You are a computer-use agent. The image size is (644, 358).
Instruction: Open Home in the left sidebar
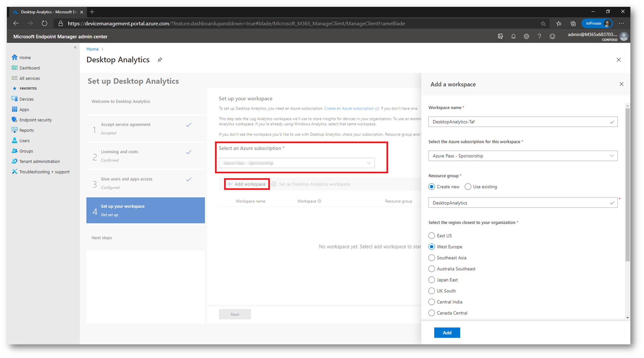click(25, 57)
